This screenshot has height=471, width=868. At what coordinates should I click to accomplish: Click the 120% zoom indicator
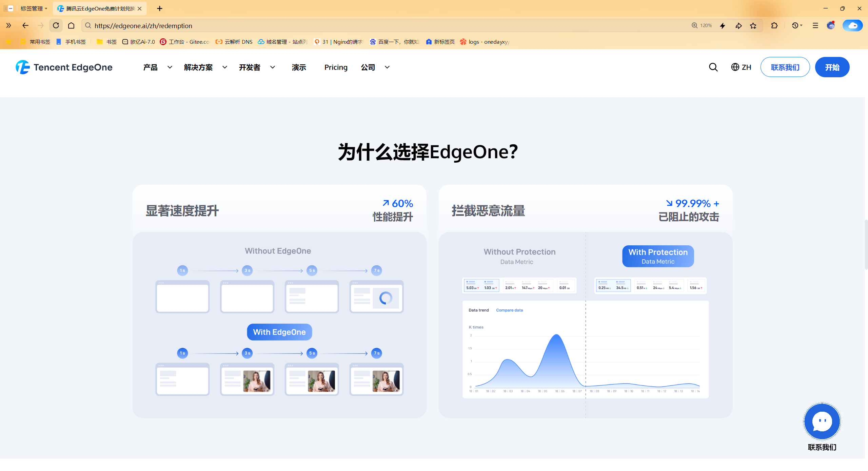tap(702, 25)
